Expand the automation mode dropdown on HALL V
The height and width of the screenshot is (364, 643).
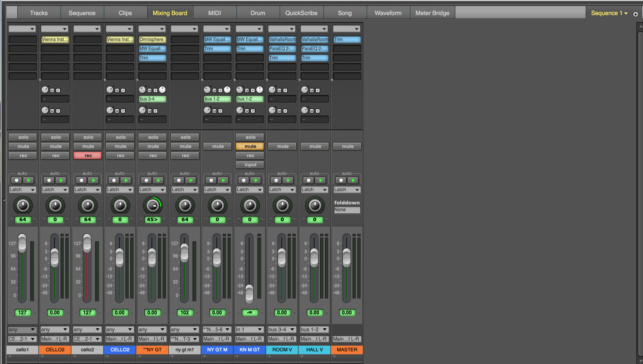click(315, 190)
